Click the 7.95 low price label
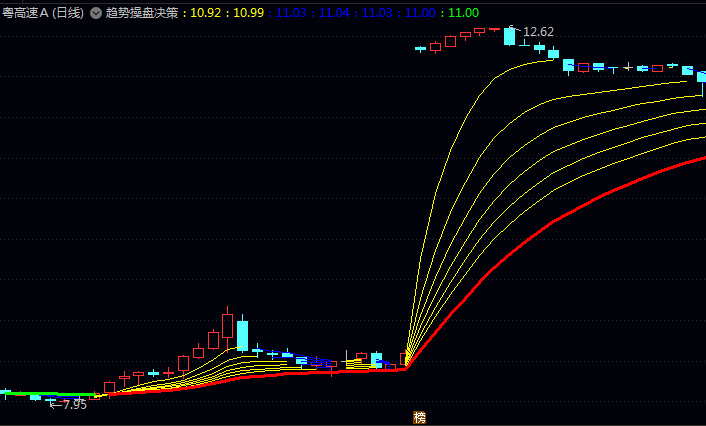Viewport: 706px width, 426px height. [x=74, y=405]
